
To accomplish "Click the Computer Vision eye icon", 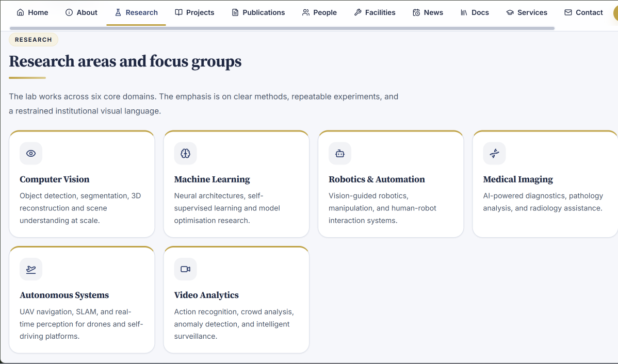I will coord(31,153).
